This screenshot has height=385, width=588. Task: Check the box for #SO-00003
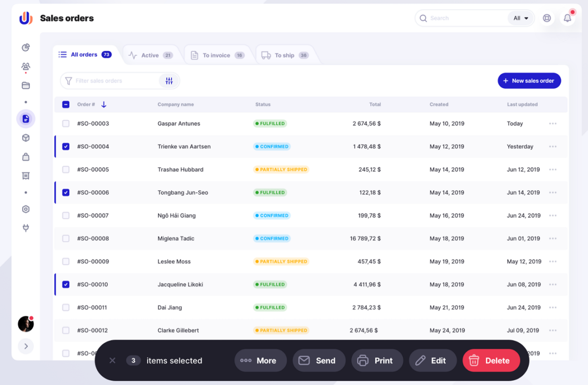point(66,124)
